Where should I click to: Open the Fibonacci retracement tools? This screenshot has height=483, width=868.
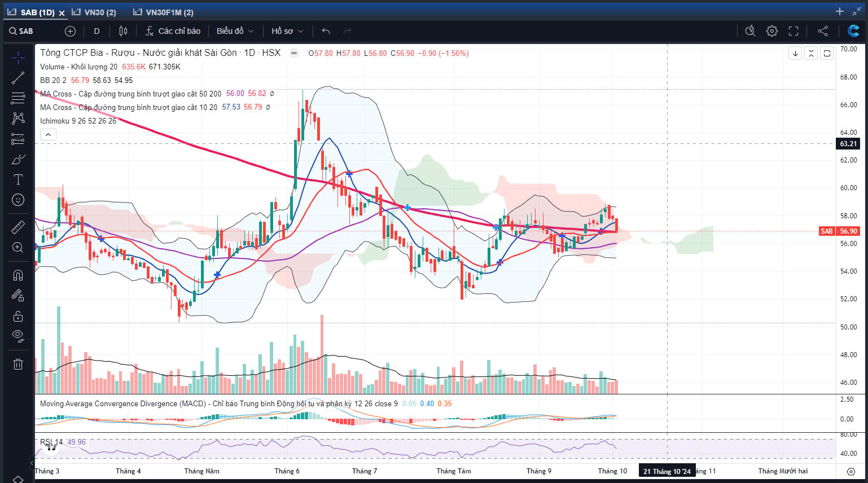(18, 98)
